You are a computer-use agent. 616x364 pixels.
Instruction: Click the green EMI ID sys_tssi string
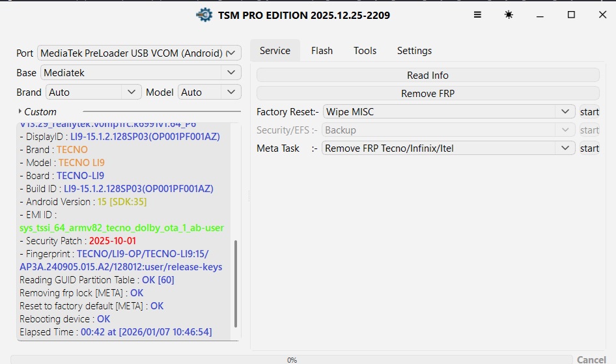[x=122, y=228]
